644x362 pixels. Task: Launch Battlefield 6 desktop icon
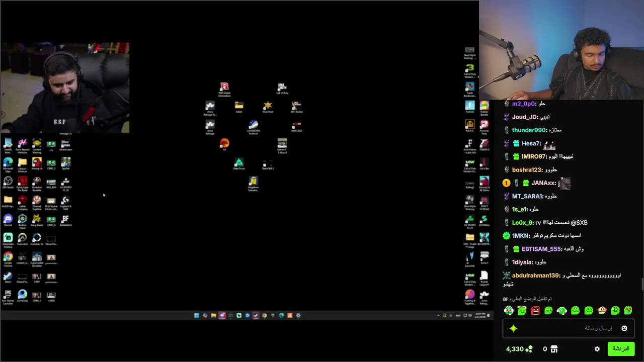click(x=65, y=221)
